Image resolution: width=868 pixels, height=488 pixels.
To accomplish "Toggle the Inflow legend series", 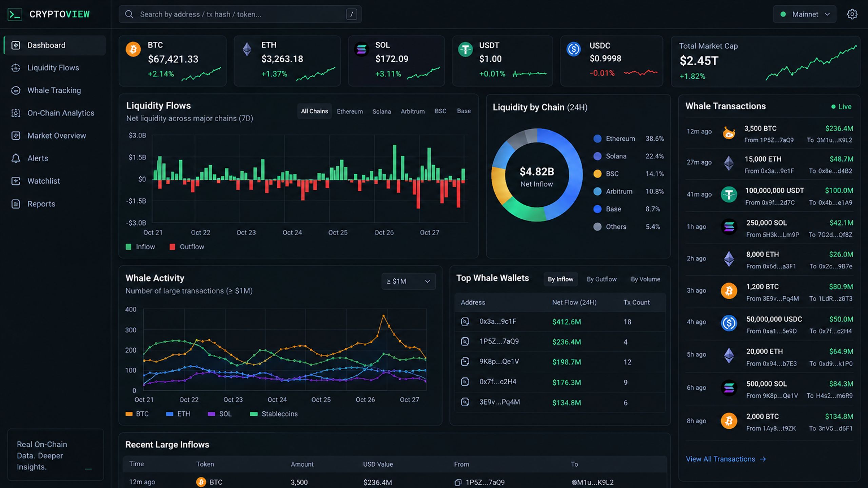I will (x=140, y=247).
